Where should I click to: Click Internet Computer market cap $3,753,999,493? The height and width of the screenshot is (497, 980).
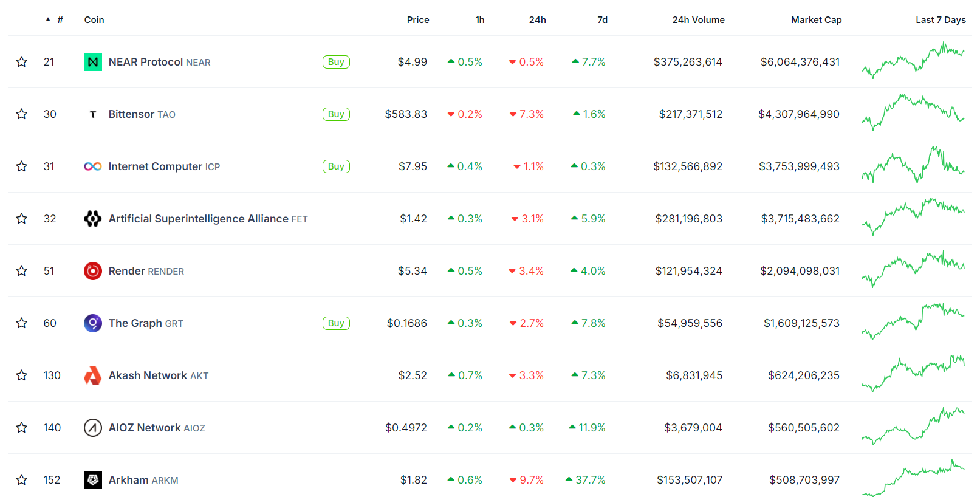pos(799,166)
